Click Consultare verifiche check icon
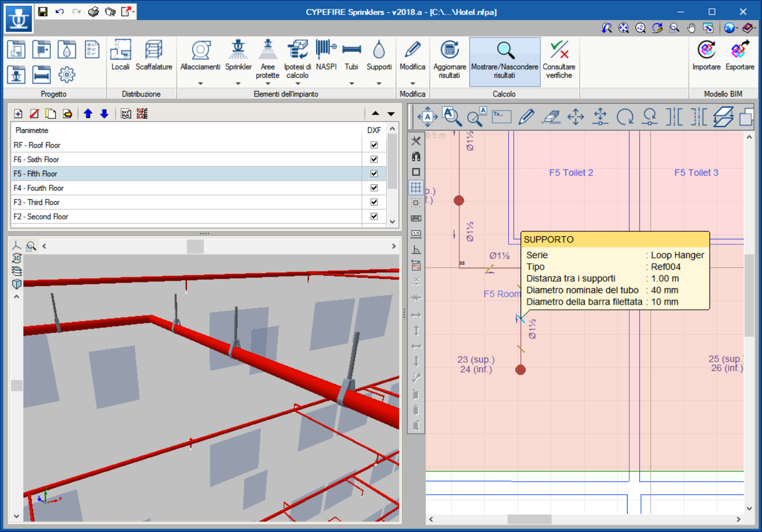This screenshot has width=762, height=532. click(559, 60)
